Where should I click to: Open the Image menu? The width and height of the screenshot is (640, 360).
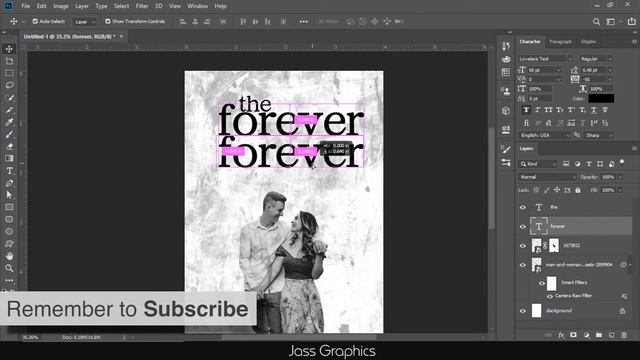61,6
